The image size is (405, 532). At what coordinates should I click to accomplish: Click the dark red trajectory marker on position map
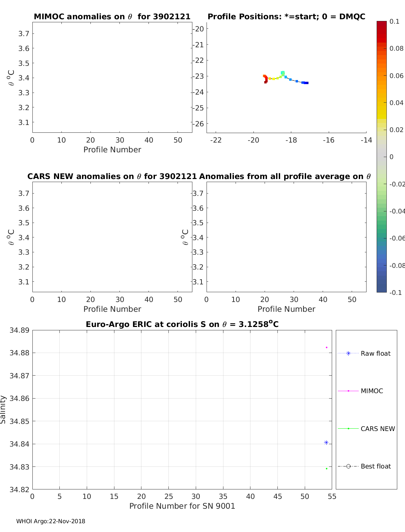tap(266, 82)
